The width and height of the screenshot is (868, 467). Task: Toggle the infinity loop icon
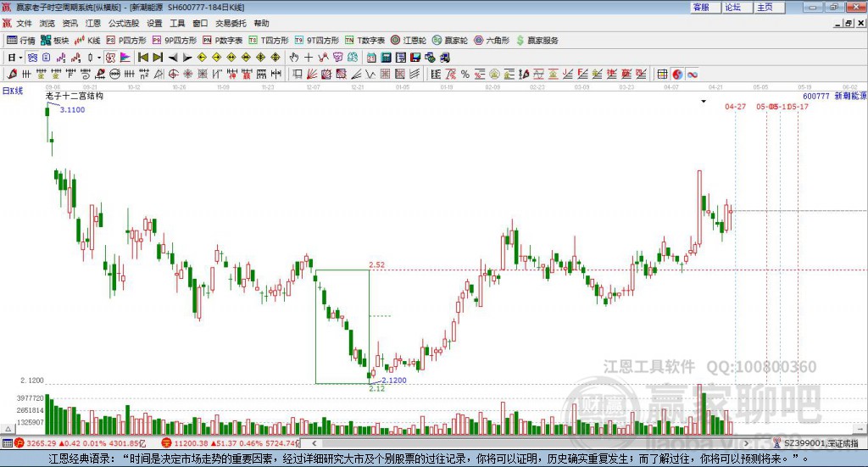click(692, 75)
